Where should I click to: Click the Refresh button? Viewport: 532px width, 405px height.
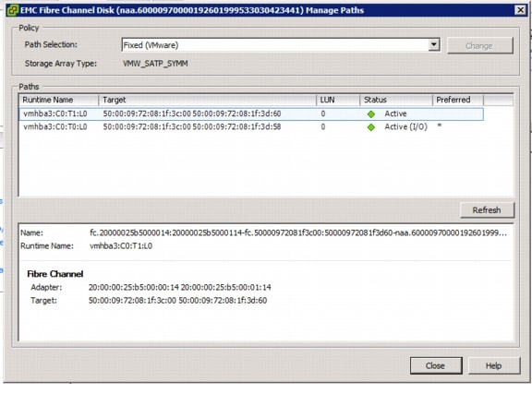(487, 210)
